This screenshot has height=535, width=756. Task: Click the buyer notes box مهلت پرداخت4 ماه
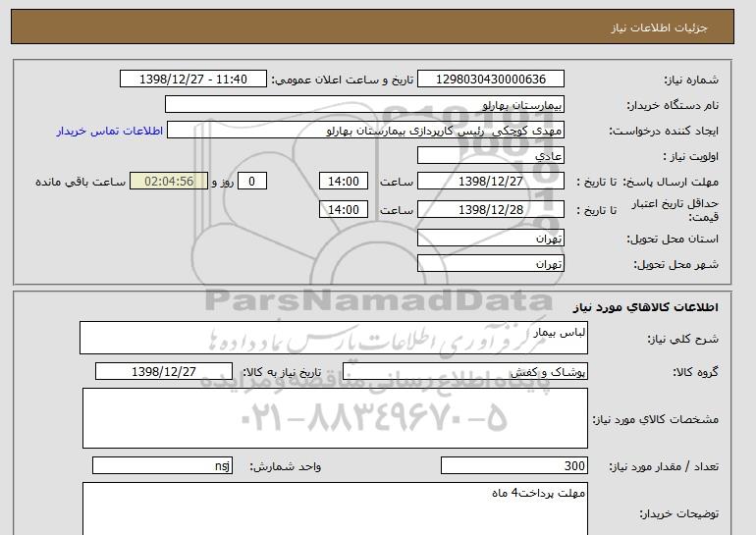tap(335, 508)
